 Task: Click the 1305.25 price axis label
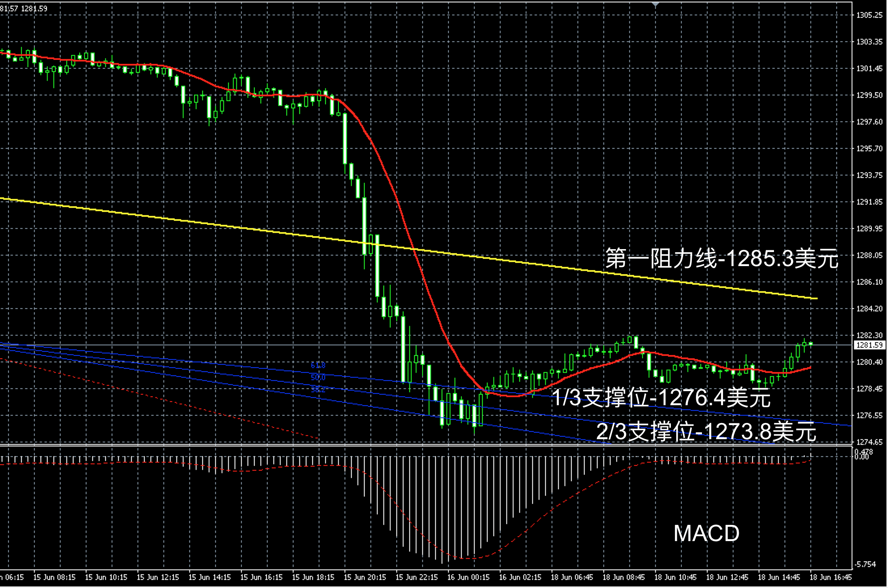[869, 15]
